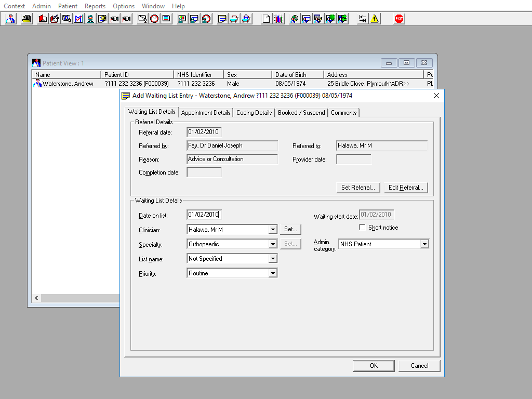Image resolution: width=532 pixels, height=399 pixels.
Task: Click the person with CD toolbar icon
Action: (x=294, y=19)
